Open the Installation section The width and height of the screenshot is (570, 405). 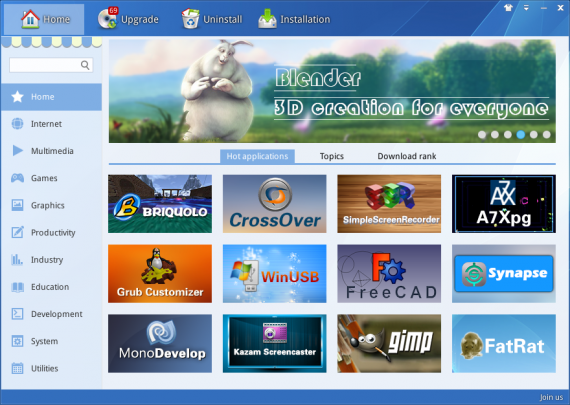tap(294, 19)
